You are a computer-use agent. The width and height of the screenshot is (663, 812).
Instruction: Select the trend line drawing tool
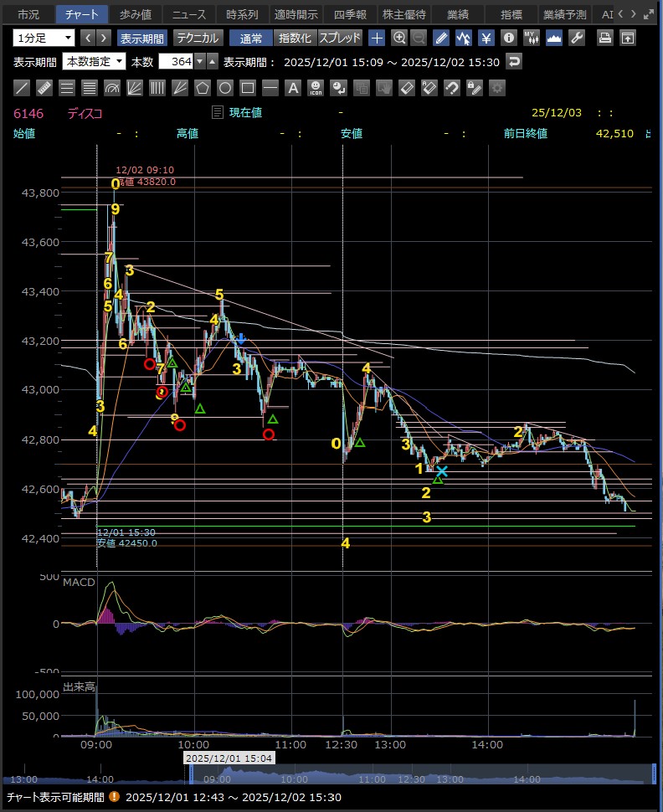coord(23,88)
